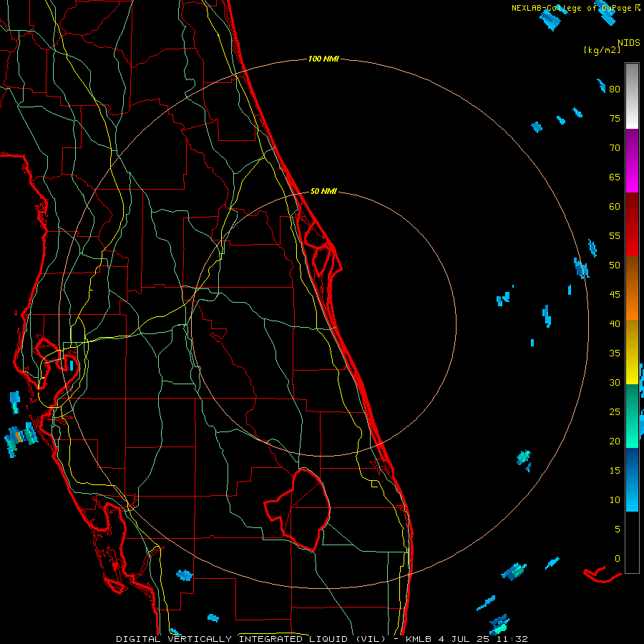Screen dimensions: 644x644
Task: Click the kg/m2 units label
Action: coord(602,50)
